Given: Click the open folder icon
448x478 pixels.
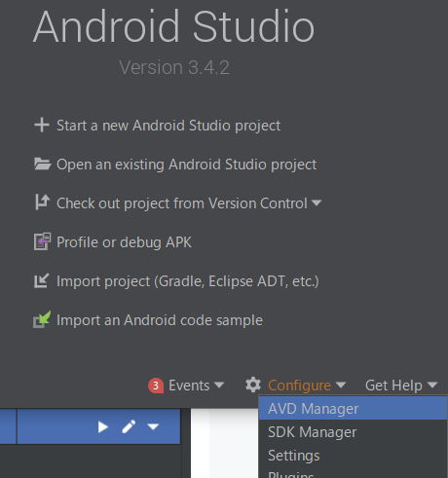Looking at the screenshot, I should tap(43, 164).
